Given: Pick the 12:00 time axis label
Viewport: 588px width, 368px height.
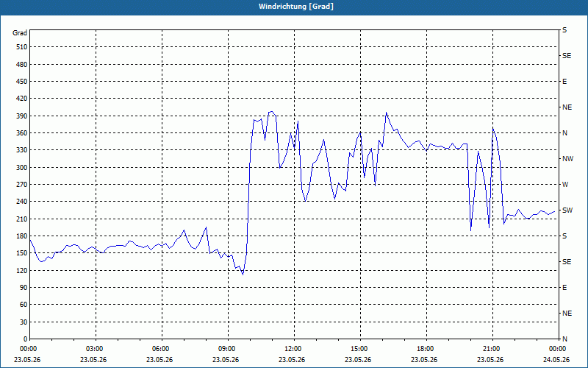Looking at the screenshot, I should [x=293, y=348].
